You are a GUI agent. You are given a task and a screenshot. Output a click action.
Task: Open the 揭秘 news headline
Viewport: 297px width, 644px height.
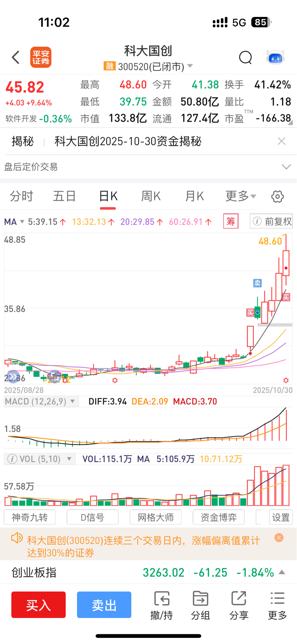(x=128, y=141)
